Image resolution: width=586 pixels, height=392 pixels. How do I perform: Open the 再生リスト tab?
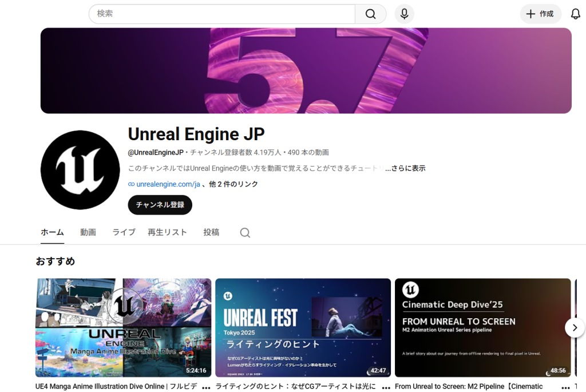click(167, 232)
